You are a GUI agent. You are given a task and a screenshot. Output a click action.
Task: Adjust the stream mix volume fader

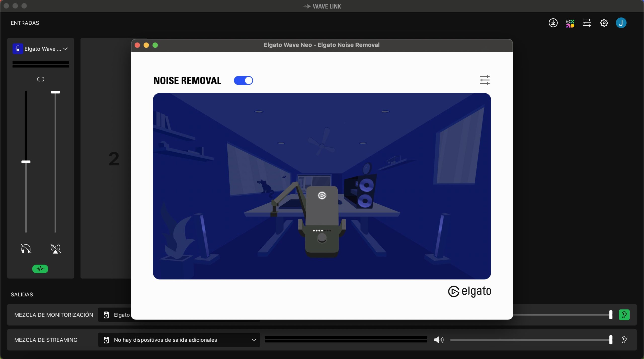click(x=55, y=92)
